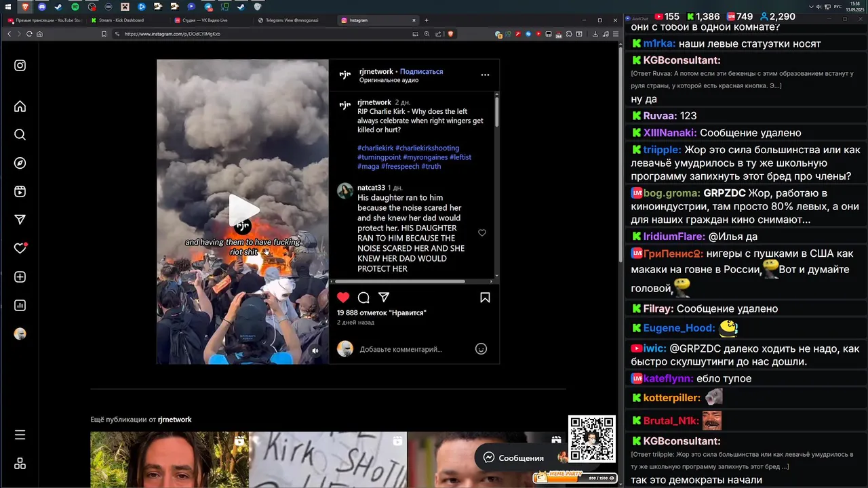Open the hamburger More menu in sidebar
This screenshot has height=488, width=868.
20,435
